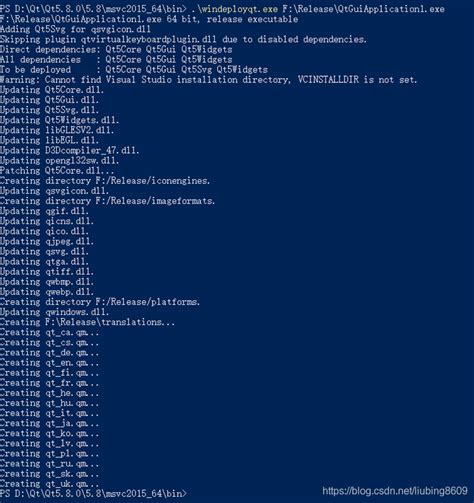Click the VCINSTALLDIR warning line
The height and width of the screenshot is (503, 474).
209,80
